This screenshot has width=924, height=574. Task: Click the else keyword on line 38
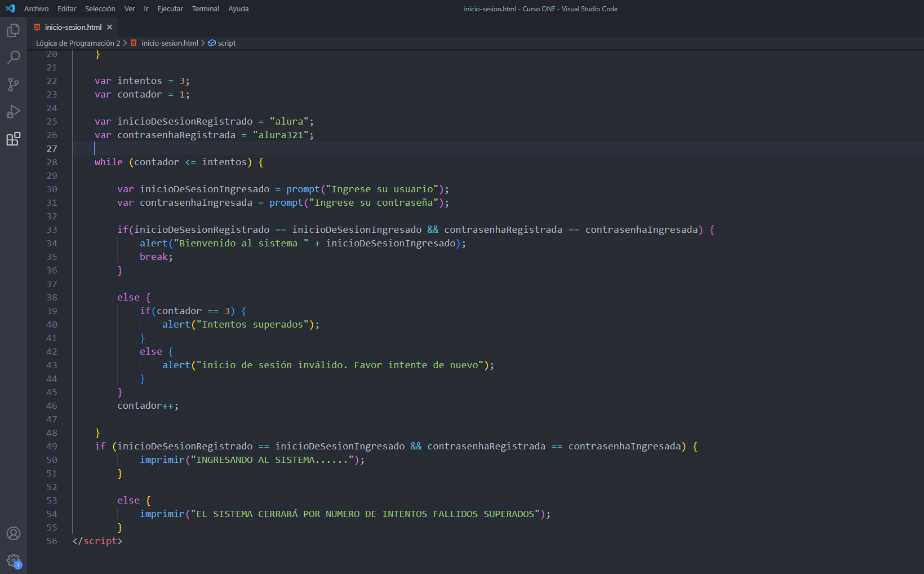pyautogui.click(x=128, y=298)
